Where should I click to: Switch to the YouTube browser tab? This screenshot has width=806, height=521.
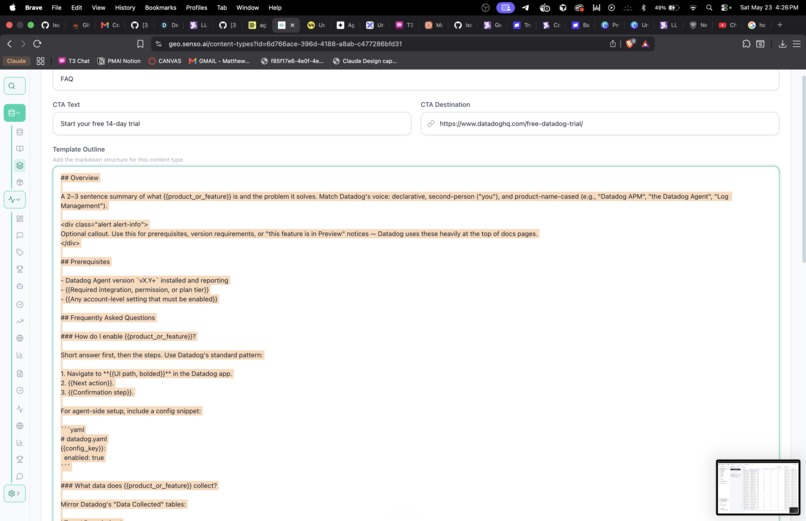(x=727, y=25)
